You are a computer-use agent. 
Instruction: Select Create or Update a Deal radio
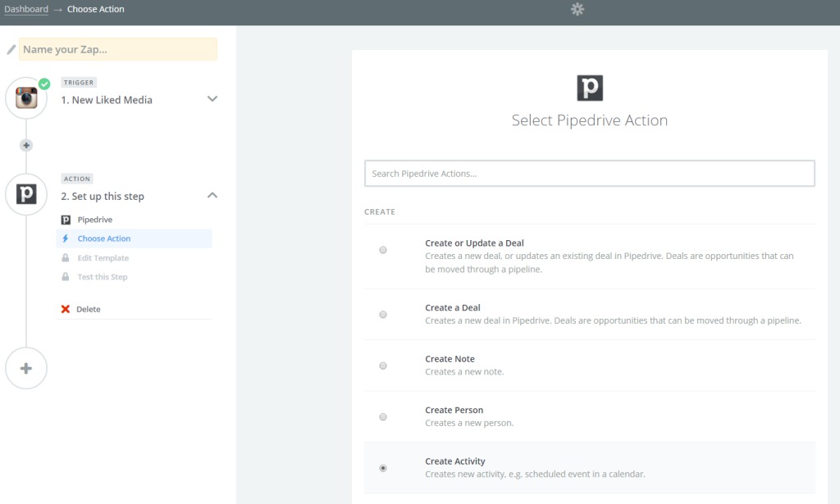coord(383,250)
